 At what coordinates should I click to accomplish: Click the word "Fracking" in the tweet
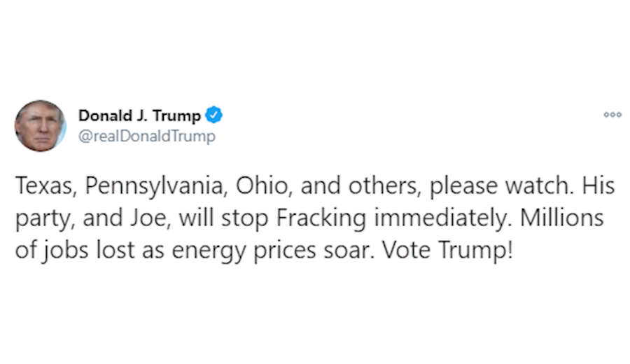coord(322,219)
